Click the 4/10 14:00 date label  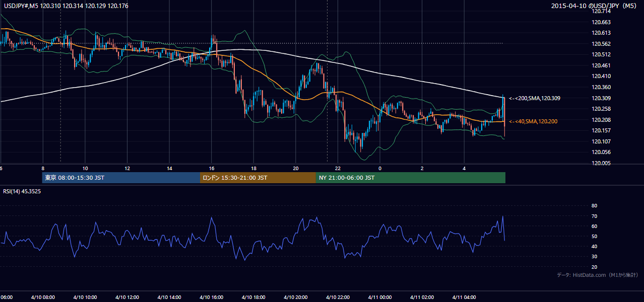(169, 297)
